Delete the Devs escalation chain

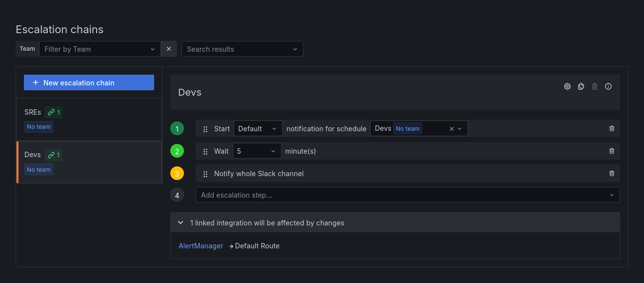pyautogui.click(x=595, y=86)
